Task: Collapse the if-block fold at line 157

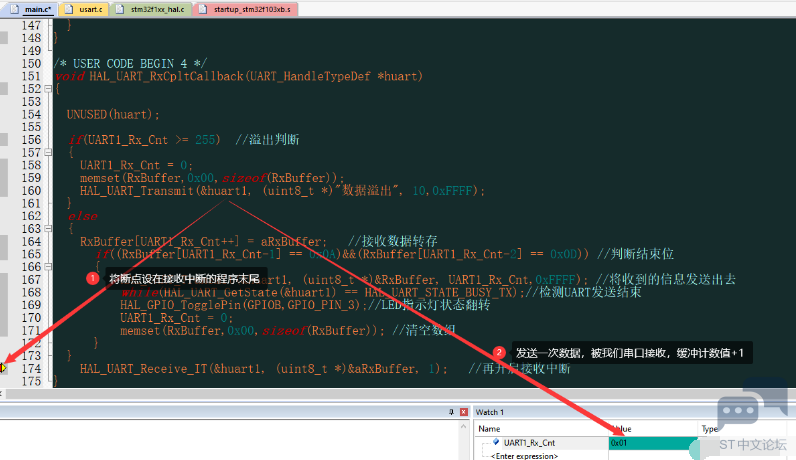Action: click(49, 152)
